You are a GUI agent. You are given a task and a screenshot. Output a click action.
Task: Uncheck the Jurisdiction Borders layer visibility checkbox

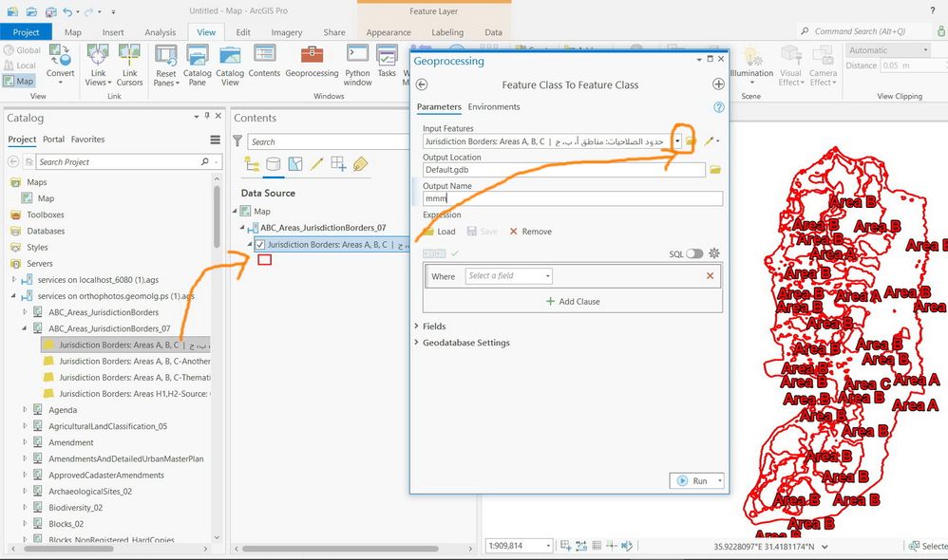pos(260,245)
